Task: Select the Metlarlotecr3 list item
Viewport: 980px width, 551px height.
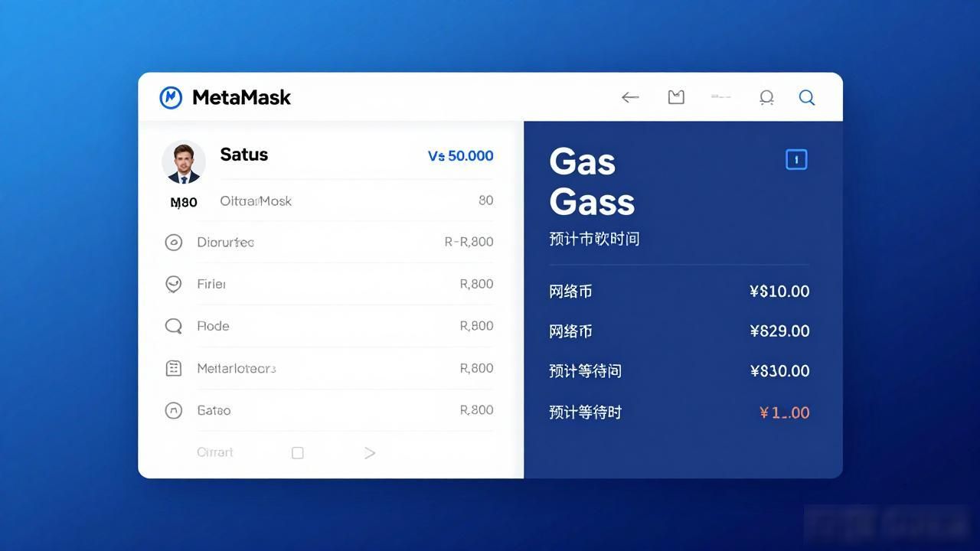Action: 329,368
